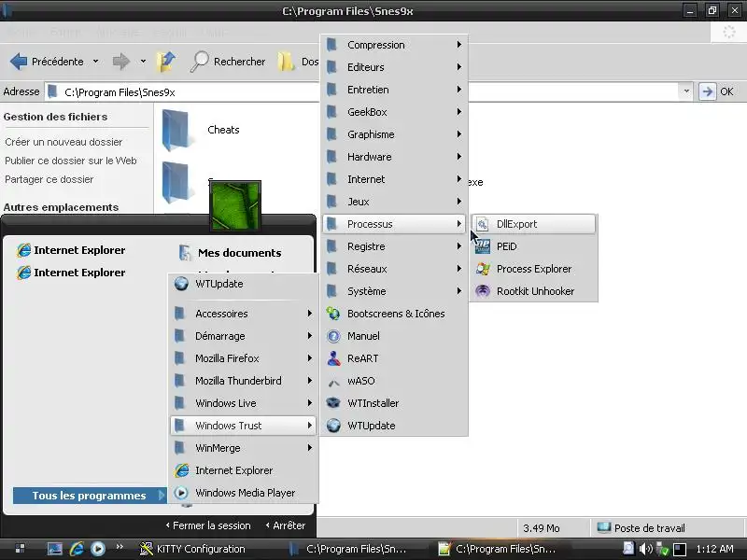Click the taskbar clock showing 1:12 AM

(x=714, y=549)
